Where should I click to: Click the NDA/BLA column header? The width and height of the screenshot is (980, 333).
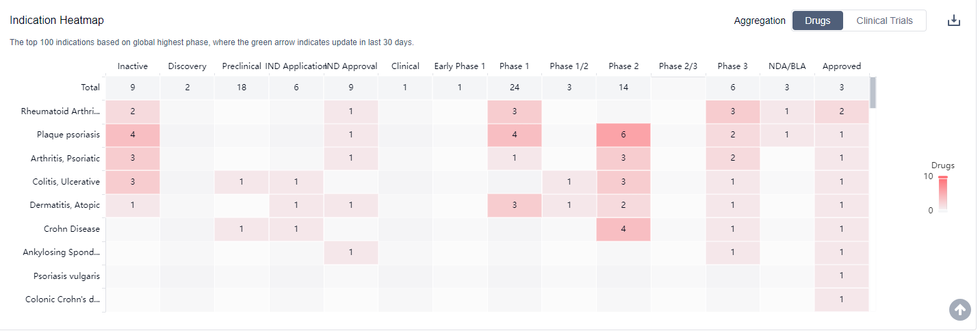787,66
